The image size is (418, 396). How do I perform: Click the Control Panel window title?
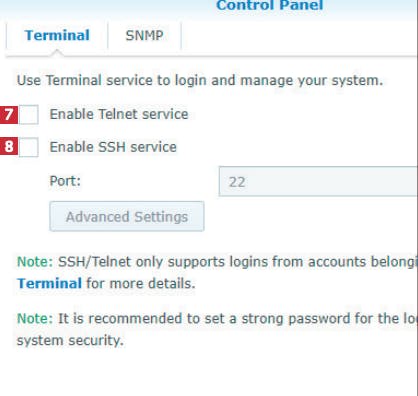tap(270, 5)
